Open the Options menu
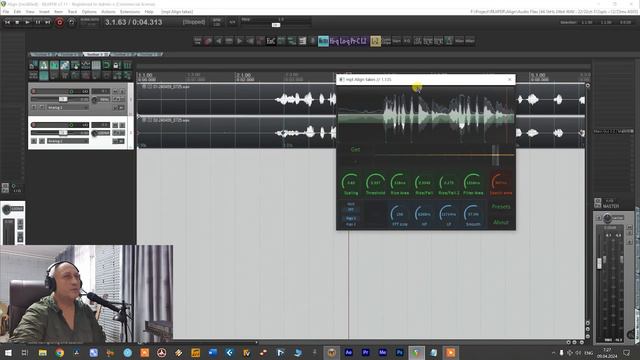This screenshot has height=360, width=640. pos(89,12)
